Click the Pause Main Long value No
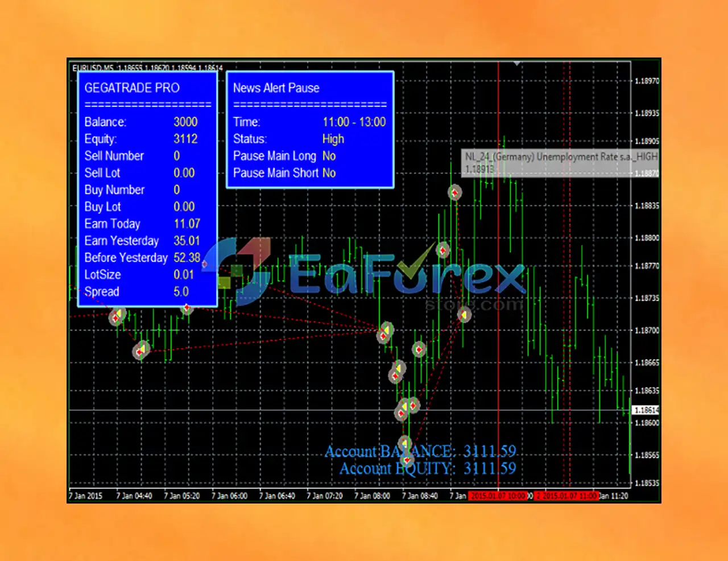The image size is (728, 561). click(329, 156)
